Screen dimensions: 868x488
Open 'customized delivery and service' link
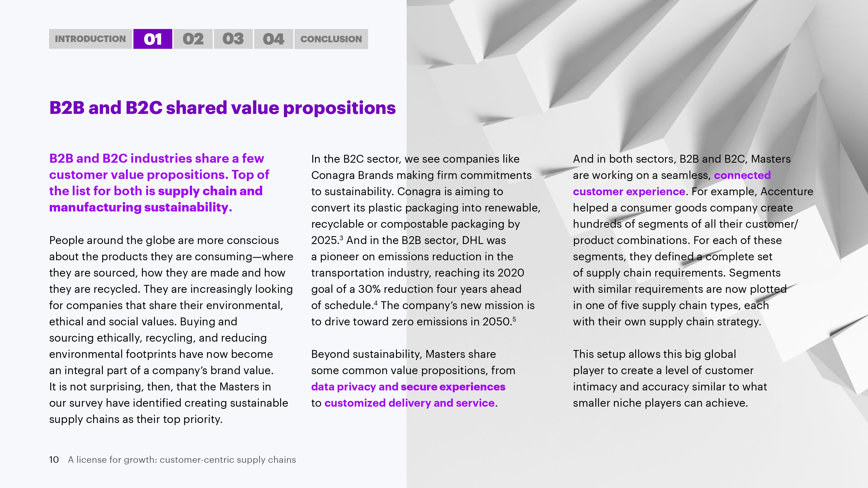pyautogui.click(x=409, y=403)
